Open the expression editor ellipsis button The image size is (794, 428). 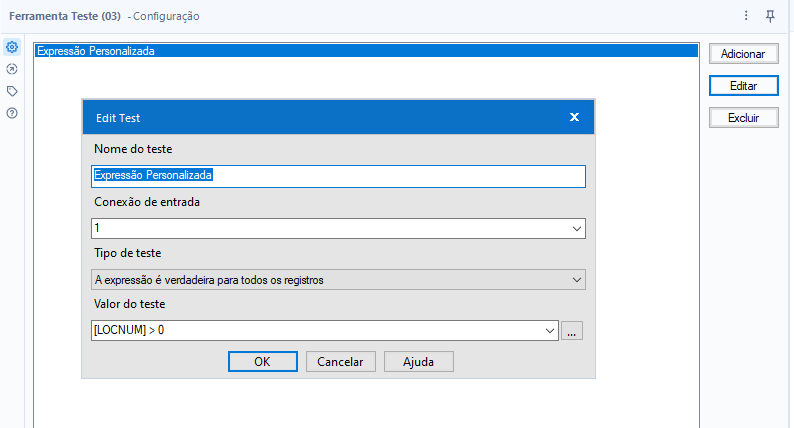pyautogui.click(x=572, y=331)
